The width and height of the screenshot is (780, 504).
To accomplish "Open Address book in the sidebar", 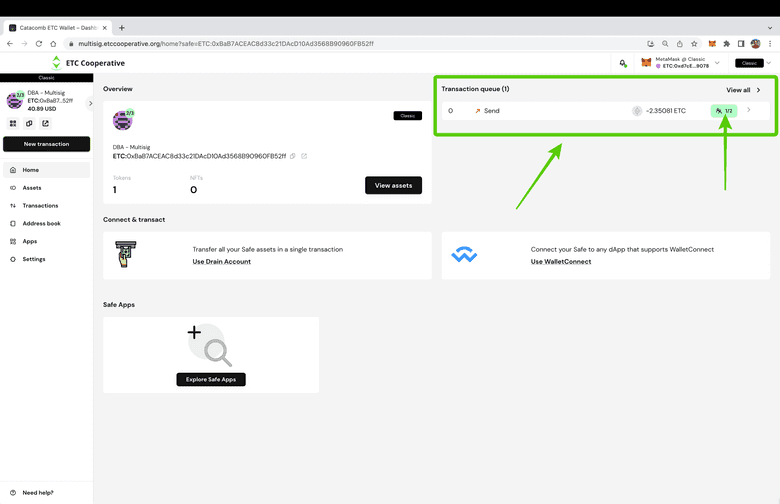I will pyautogui.click(x=41, y=223).
